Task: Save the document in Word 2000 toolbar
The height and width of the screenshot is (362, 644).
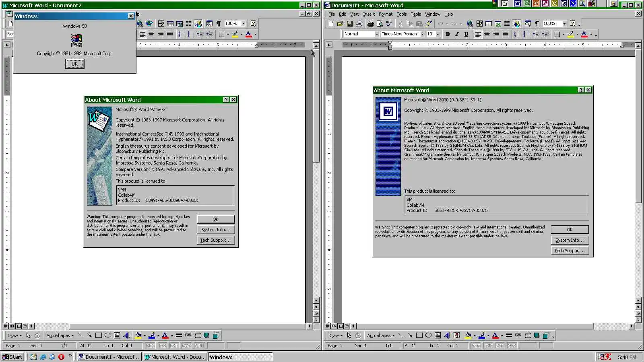Action: pos(349,24)
